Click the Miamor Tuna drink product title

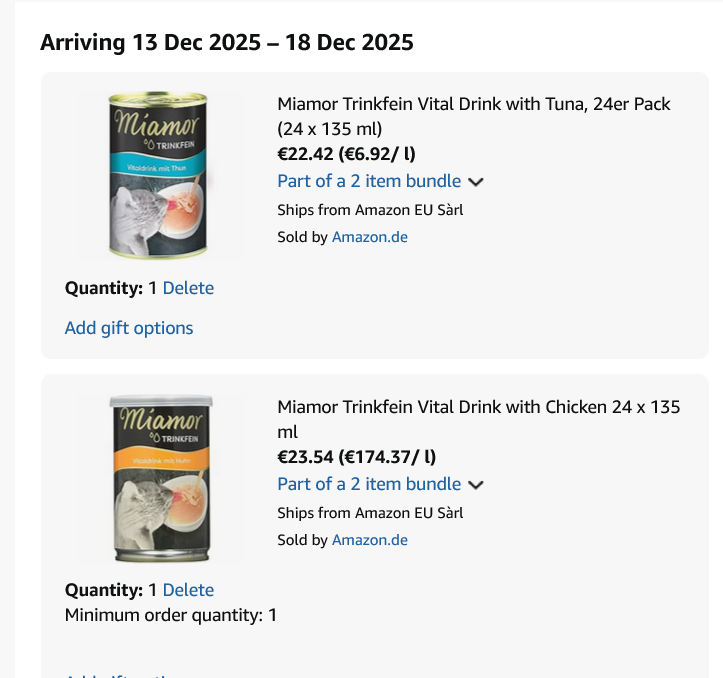473,104
